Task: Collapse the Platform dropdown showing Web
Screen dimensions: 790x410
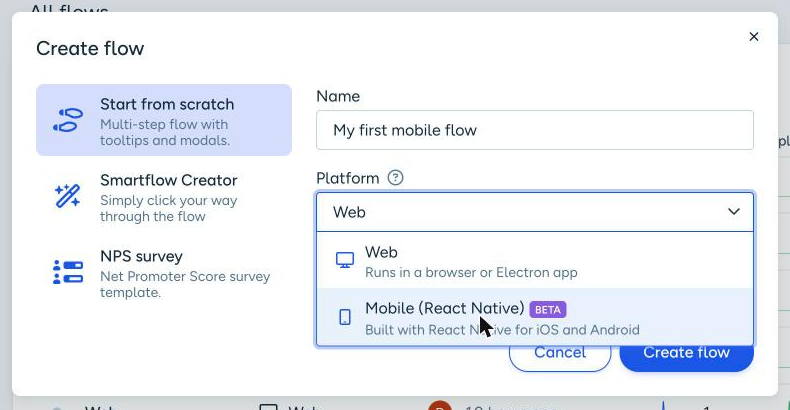Action: [x=535, y=212]
